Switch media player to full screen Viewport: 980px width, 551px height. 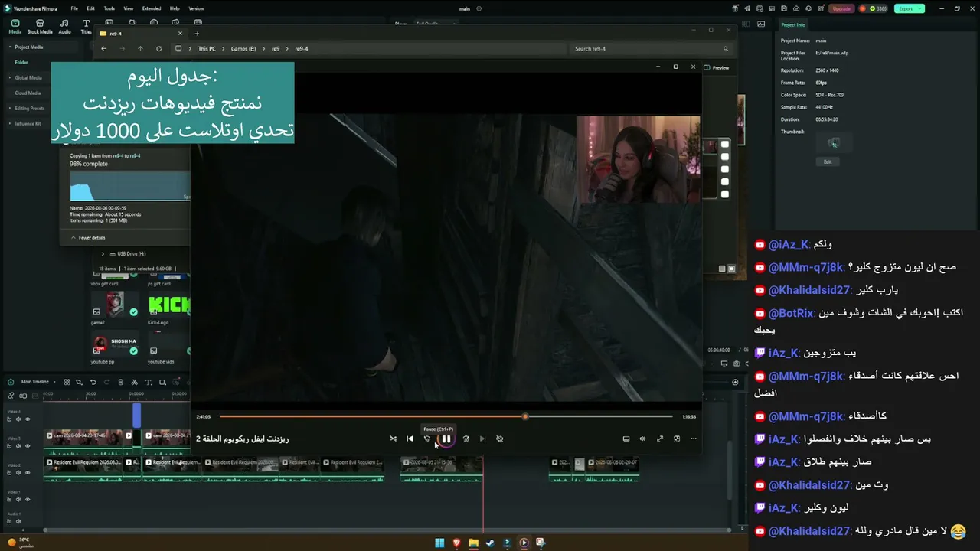[x=659, y=439]
